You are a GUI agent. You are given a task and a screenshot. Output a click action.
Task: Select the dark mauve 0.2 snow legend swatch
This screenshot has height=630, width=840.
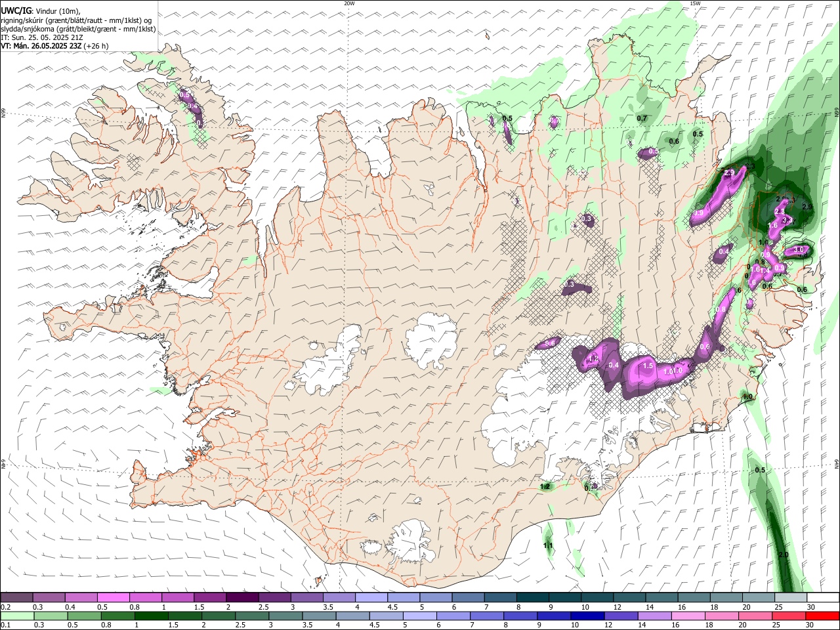(17, 598)
